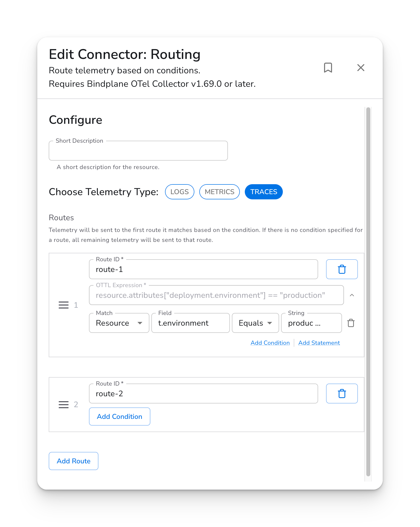Image resolution: width=420 pixels, height=527 pixels.
Task: Grab the drag handle for route 1
Action: tap(64, 305)
